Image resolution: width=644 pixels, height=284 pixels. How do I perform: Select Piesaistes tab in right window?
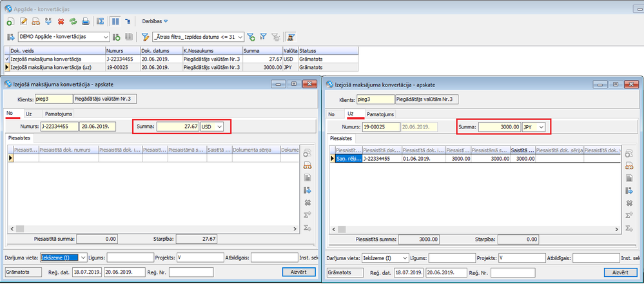point(341,139)
